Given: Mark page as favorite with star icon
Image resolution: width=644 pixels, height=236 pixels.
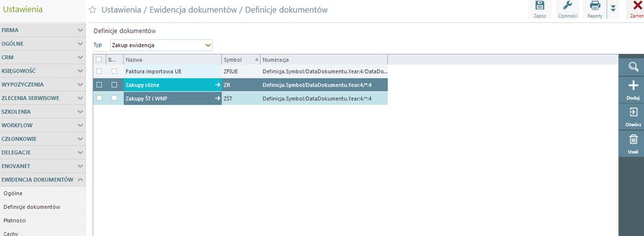Looking at the screenshot, I should click(92, 10).
